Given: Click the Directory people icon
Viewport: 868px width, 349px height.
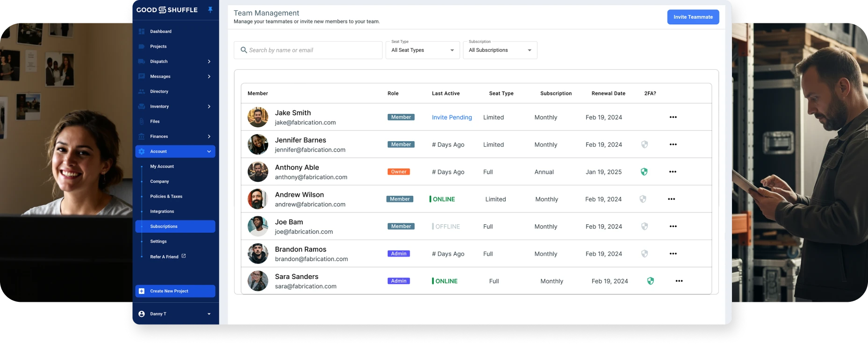Looking at the screenshot, I should [142, 92].
